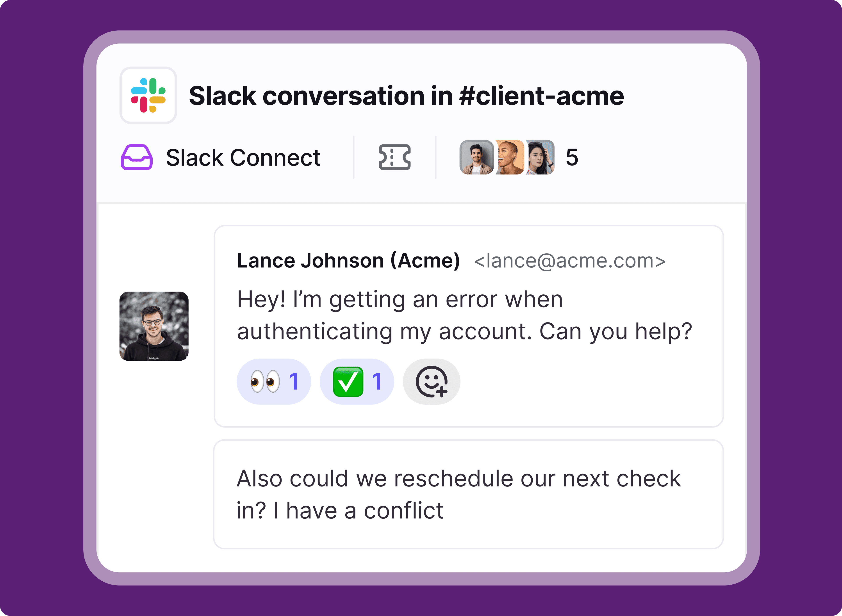Click the count beside the eyes emoji
This screenshot has height=616, width=842.
pos(294,381)
